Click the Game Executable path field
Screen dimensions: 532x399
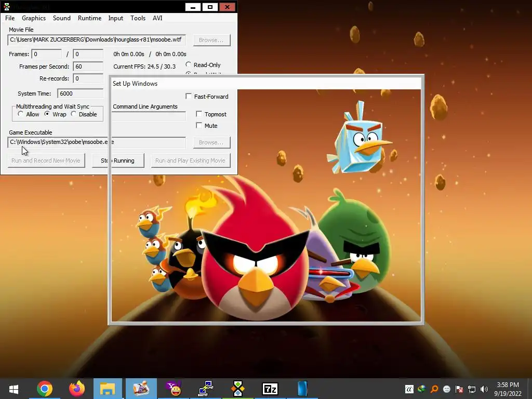pyautogui.click(x=97, y=142)
